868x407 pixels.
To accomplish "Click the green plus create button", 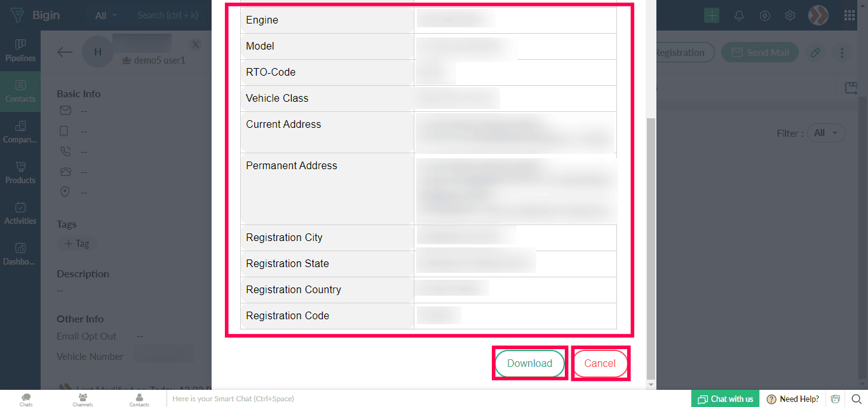I will click(x=712, y=16).
